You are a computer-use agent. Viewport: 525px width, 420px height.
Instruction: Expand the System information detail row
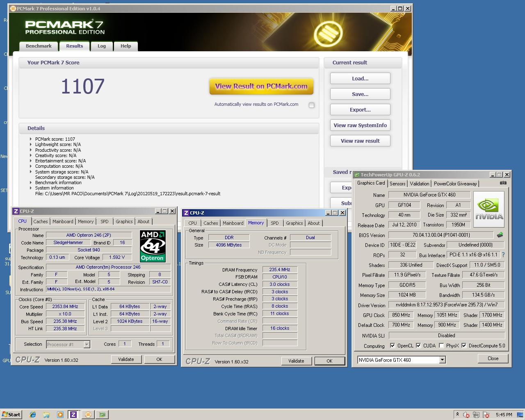[31, 188]
